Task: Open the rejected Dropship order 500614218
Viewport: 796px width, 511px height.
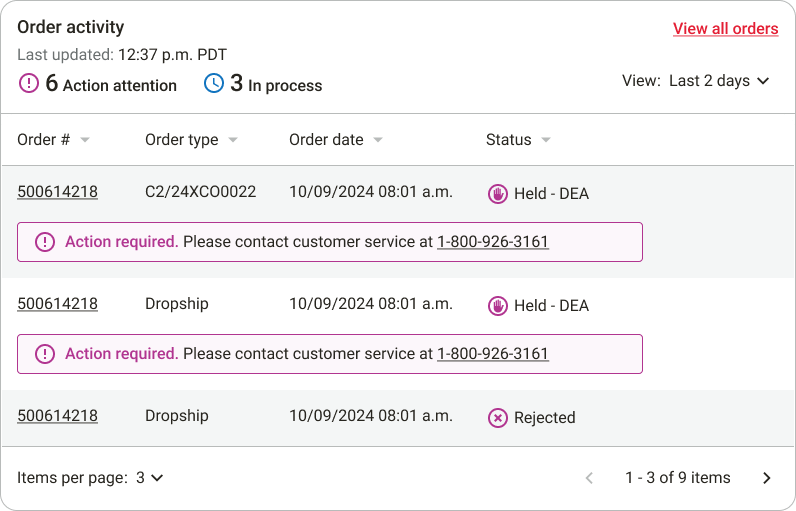Action: pyautogui.click(x=57, y=416)
